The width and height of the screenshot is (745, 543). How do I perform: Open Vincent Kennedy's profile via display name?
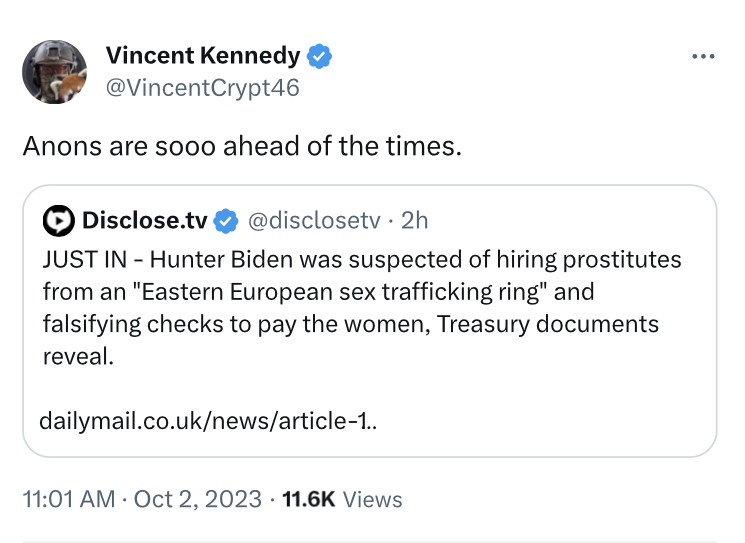202,57
